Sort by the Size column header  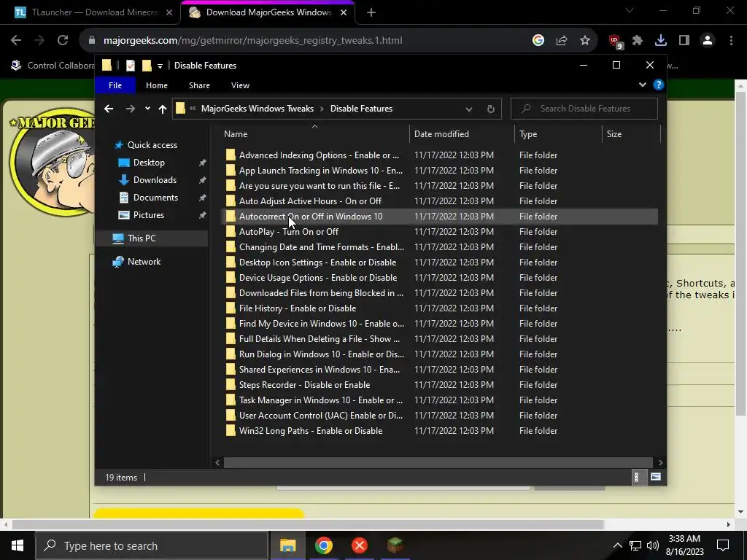(x=632, y=134)
